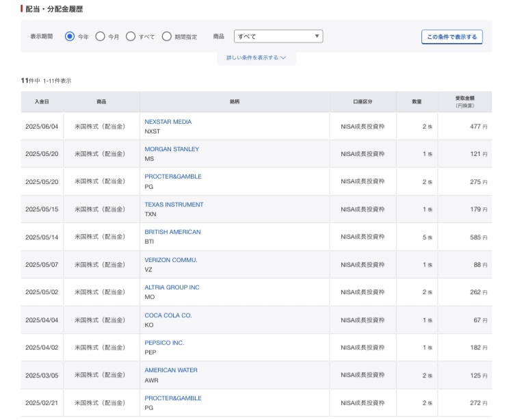513x420 pixels.
Task: Open the COCA COLA CO. stock link
Action: pos(168,315)
